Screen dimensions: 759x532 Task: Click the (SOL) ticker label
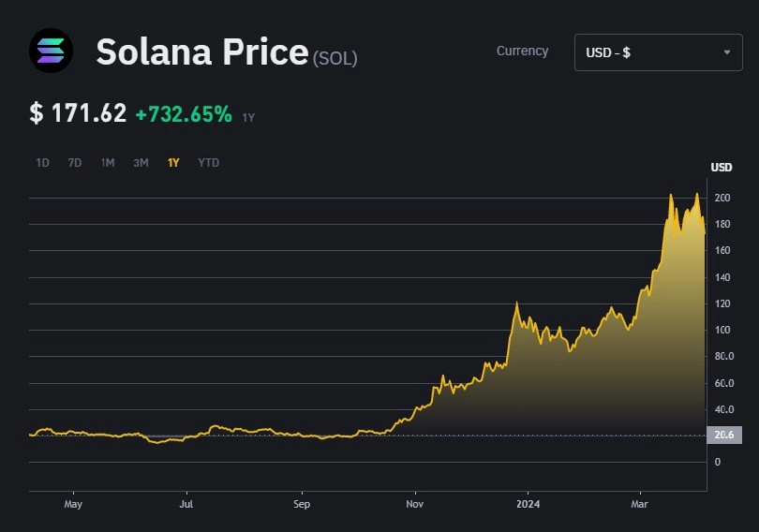[335, 58]
